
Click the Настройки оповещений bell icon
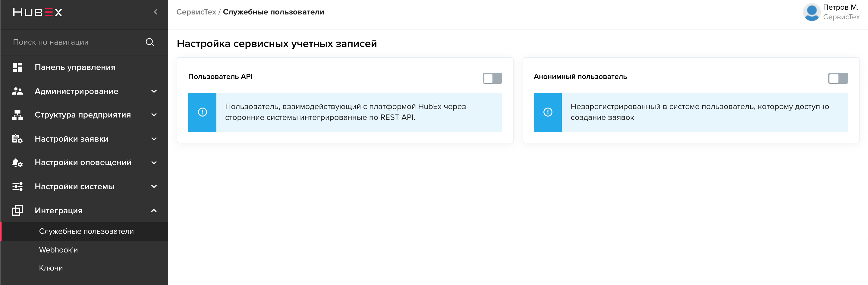tap(17, 163)
